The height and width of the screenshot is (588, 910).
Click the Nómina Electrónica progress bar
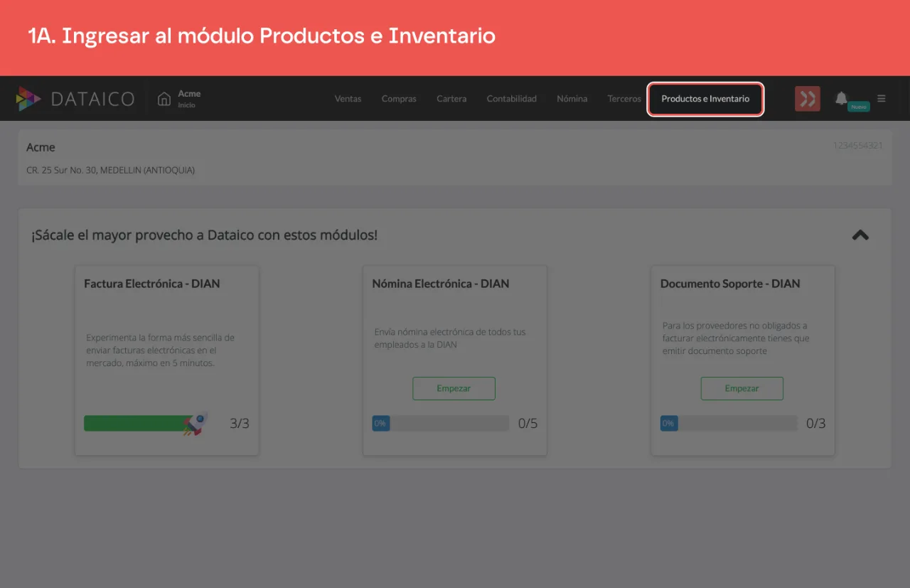[x=441, y=424]
